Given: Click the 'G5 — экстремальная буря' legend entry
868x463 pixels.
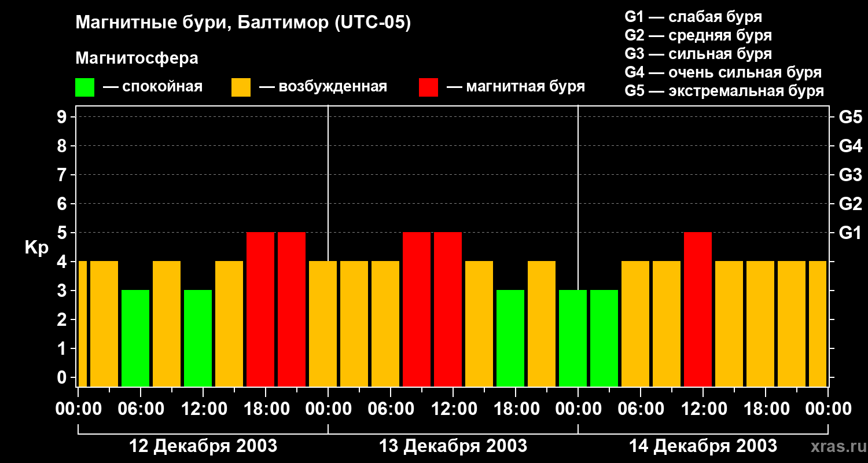Looking at the screenshot, I should (x=724, y=91).
